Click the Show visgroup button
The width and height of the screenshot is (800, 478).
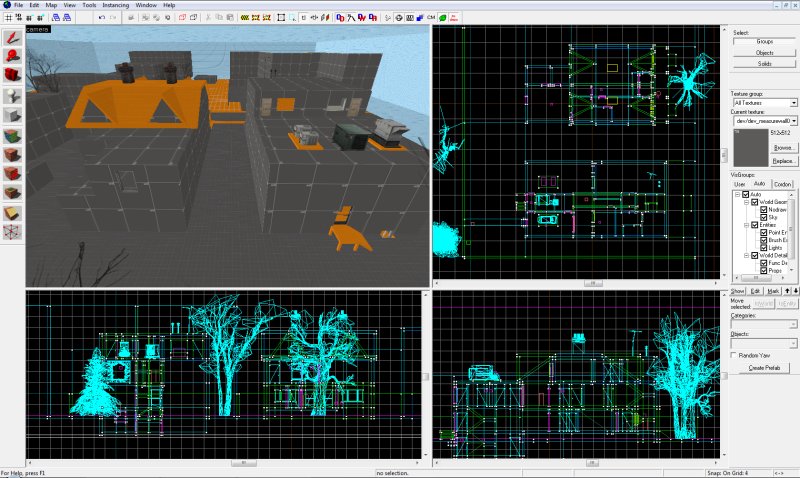[737, 291]
